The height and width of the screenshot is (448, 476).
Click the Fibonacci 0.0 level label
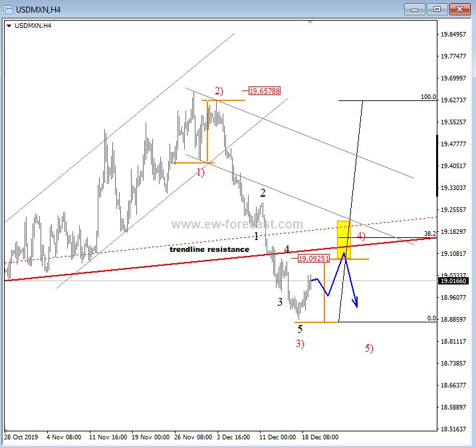tap(431, 319)
